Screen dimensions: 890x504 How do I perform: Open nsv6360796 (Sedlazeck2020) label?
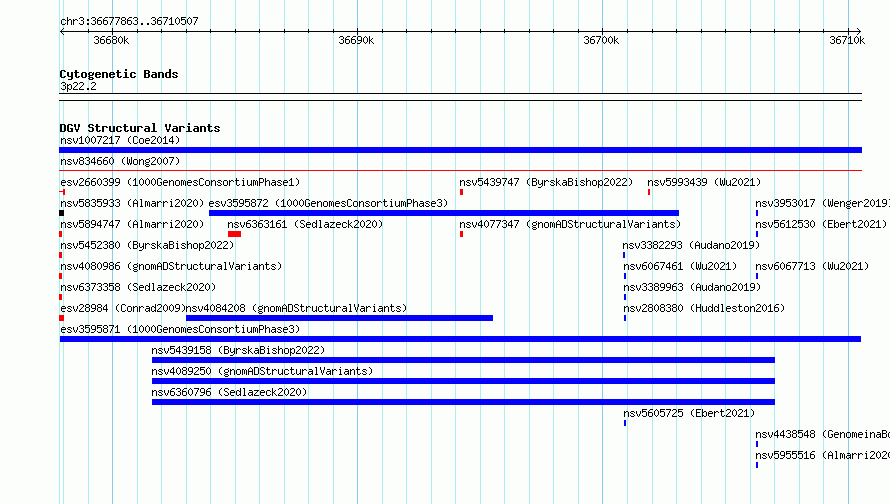(x=229, y=392)
